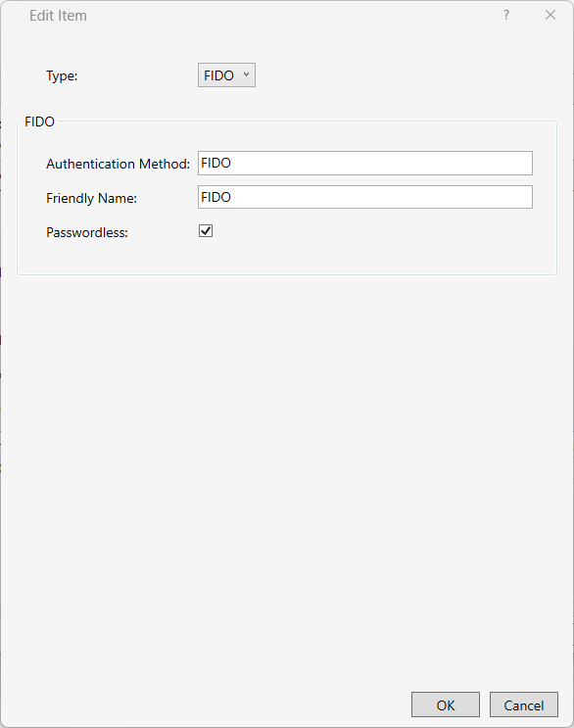
Task: Open the help question mark in title bar
Action: coord(506,16)
